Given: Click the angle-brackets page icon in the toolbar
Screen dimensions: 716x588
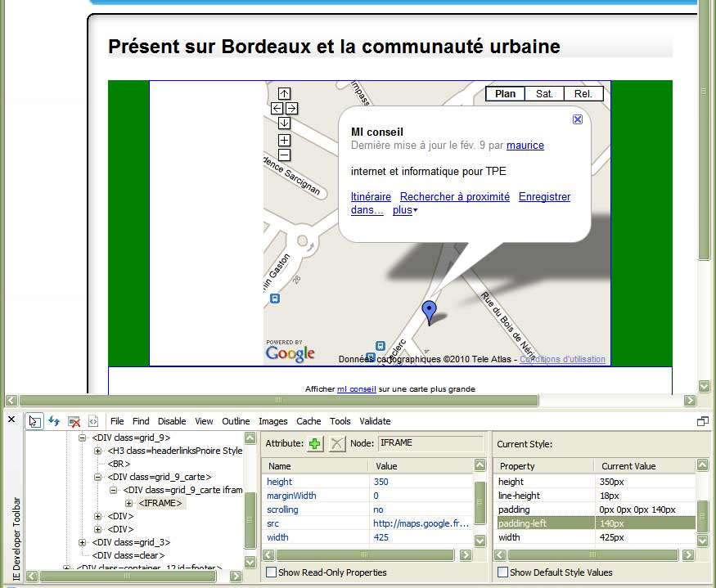Looking at the screenshot, I should coord(93,421).
